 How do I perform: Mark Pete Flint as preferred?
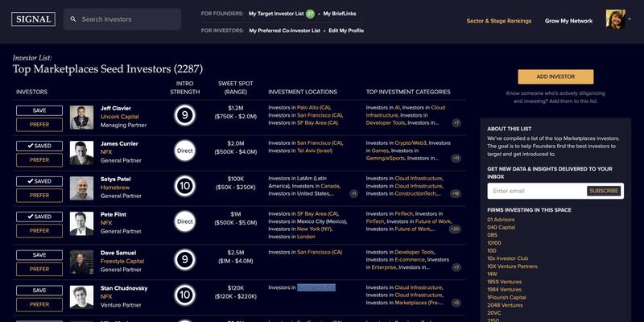(39, 230)
